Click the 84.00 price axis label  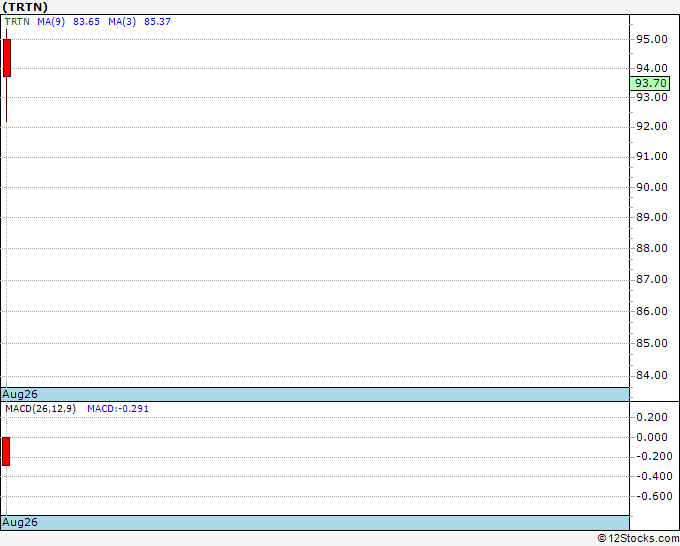(x=651, y=375)
